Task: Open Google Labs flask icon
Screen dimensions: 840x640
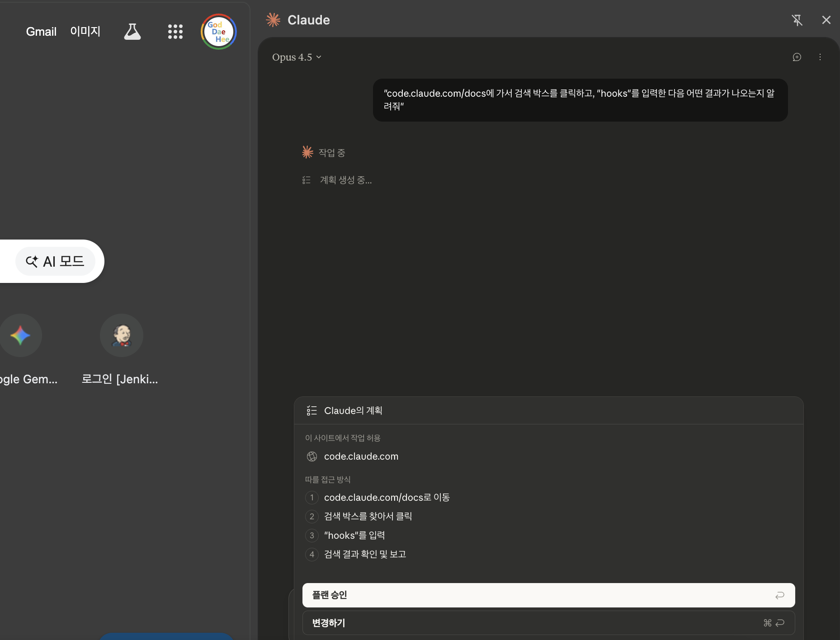Action: [x=132, y=32]
